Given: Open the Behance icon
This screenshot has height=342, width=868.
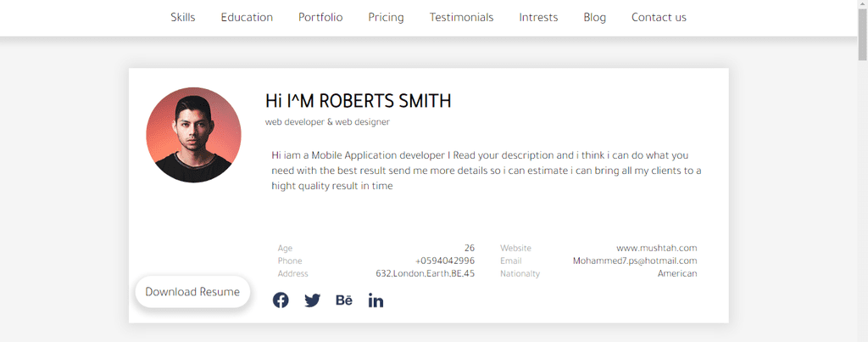Looking at the screenshot, I should coord(344,300).
